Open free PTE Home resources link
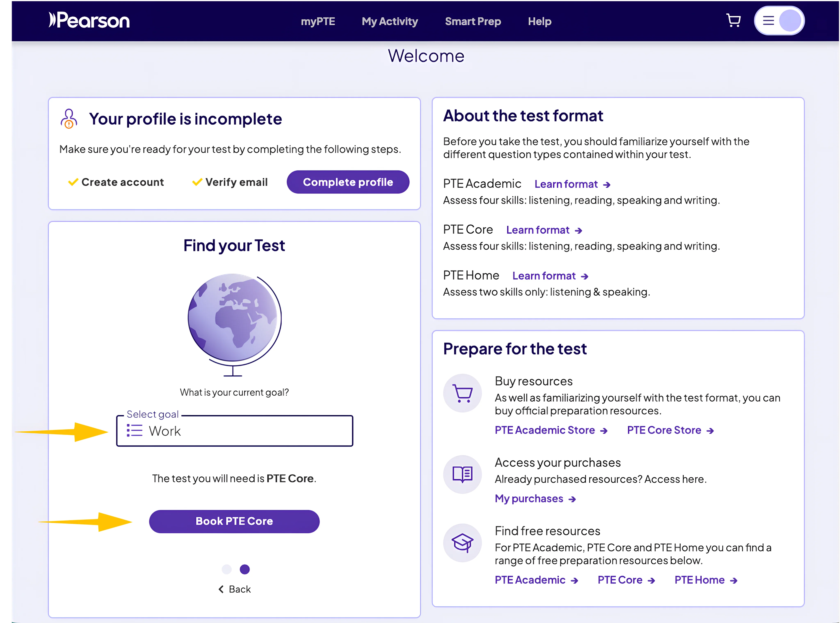 [x=699, y=580]
